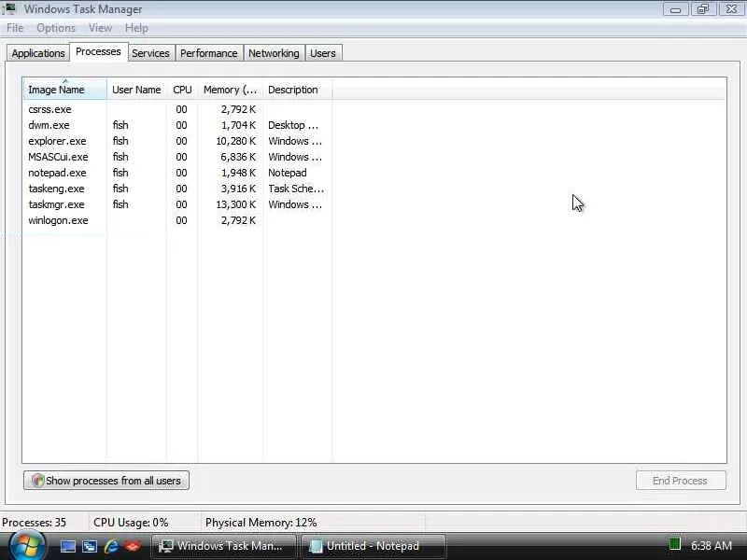Open the Options menu
This screenshot has width=747, height=560.
[x=56, y=28]
